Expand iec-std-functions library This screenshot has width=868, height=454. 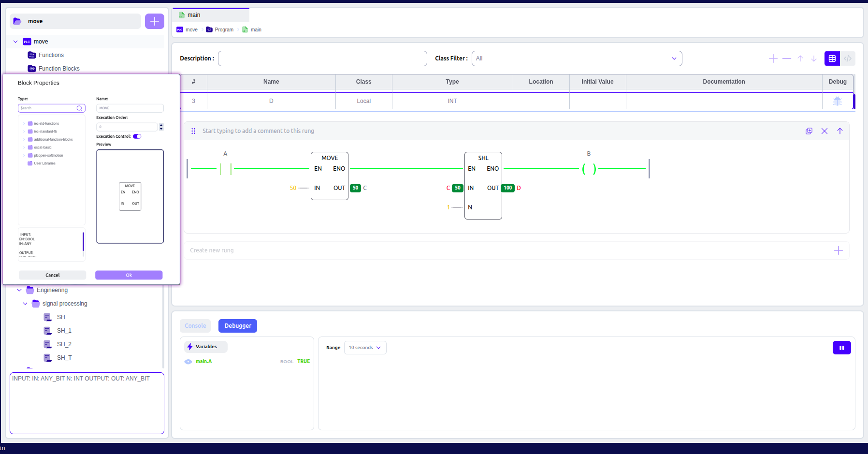pyautogui.click(x=24, y=124)
